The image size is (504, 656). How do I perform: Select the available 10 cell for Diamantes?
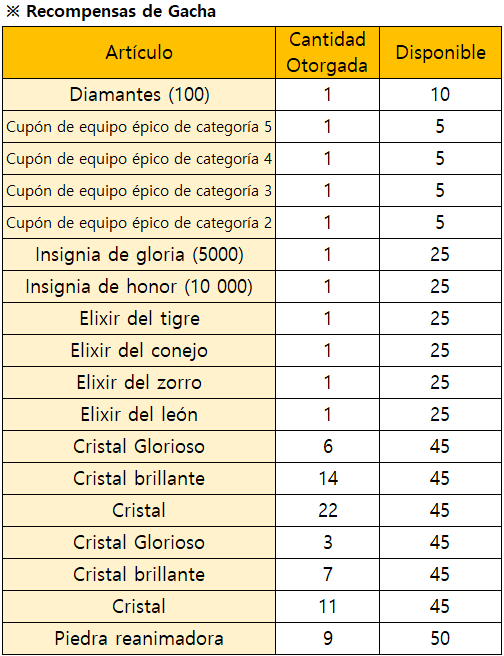[x=440, y=95]
